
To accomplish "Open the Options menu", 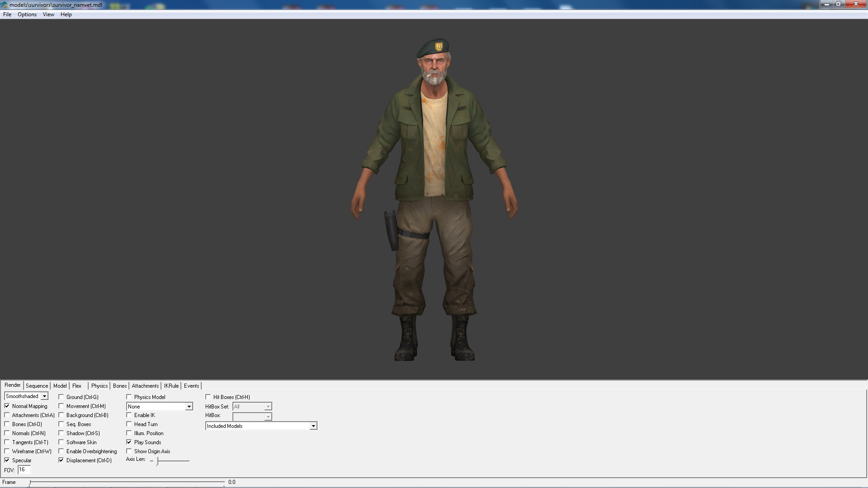I will point(27,14).
